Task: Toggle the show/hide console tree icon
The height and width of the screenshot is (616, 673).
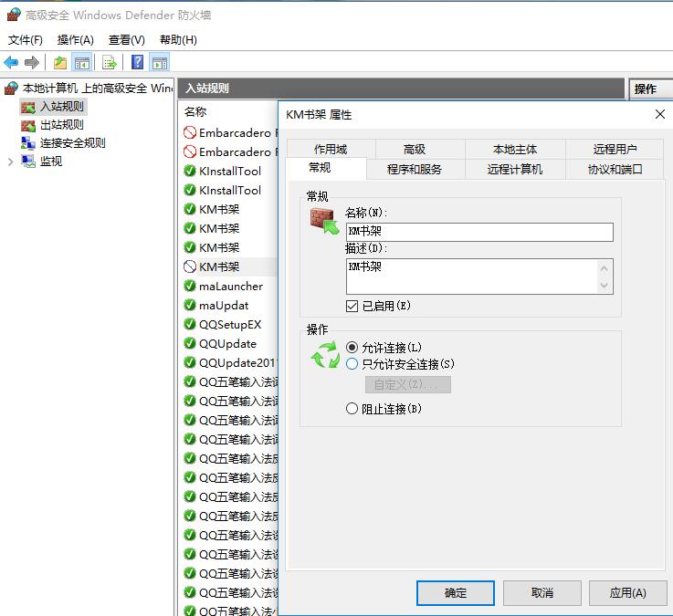Action: tap(81, 63)
